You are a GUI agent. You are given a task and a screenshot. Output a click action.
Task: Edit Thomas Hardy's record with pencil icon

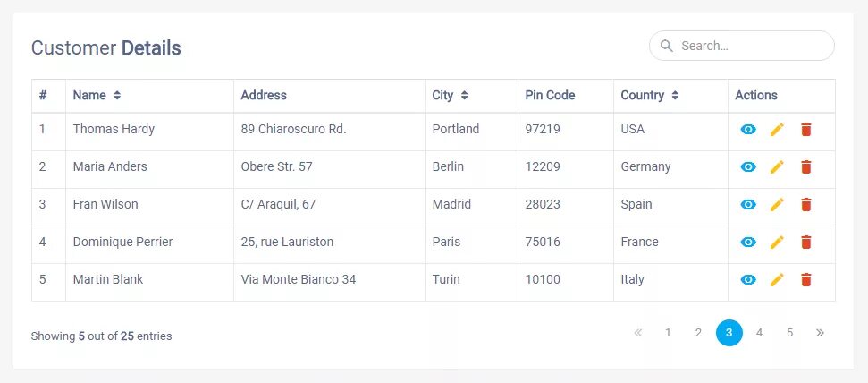tap(777, 130)
